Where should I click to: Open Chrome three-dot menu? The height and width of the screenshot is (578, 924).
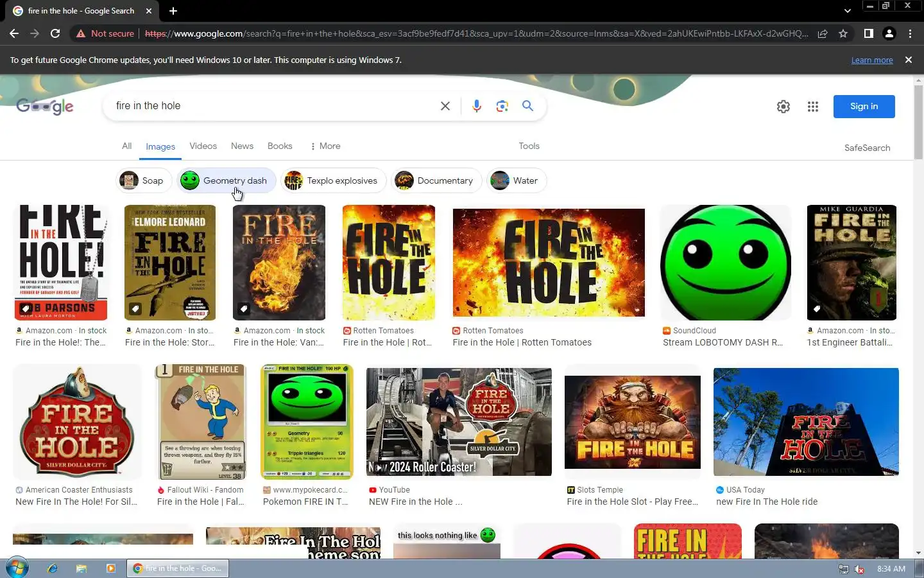coord(910,33)
